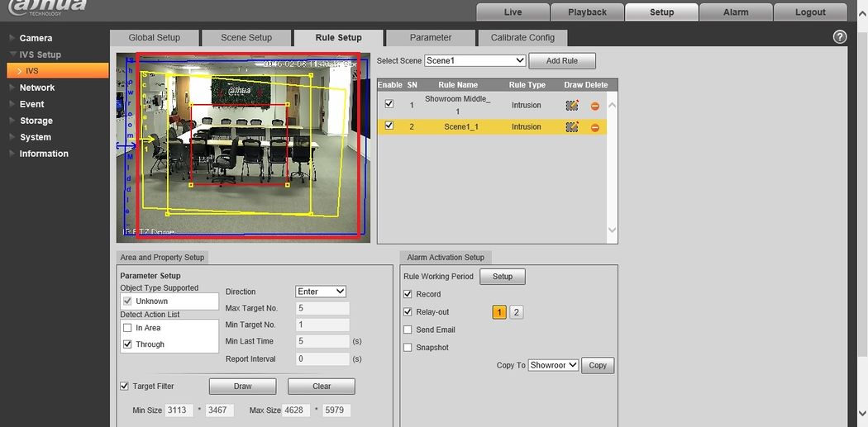868x427 pixels.
Task: Toggle the Target Filter checkbox
Action: click(125, 386)
